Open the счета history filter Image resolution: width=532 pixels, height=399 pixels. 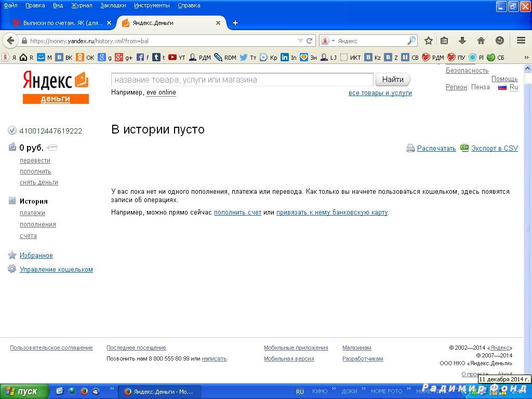click(x=28, y=236)
